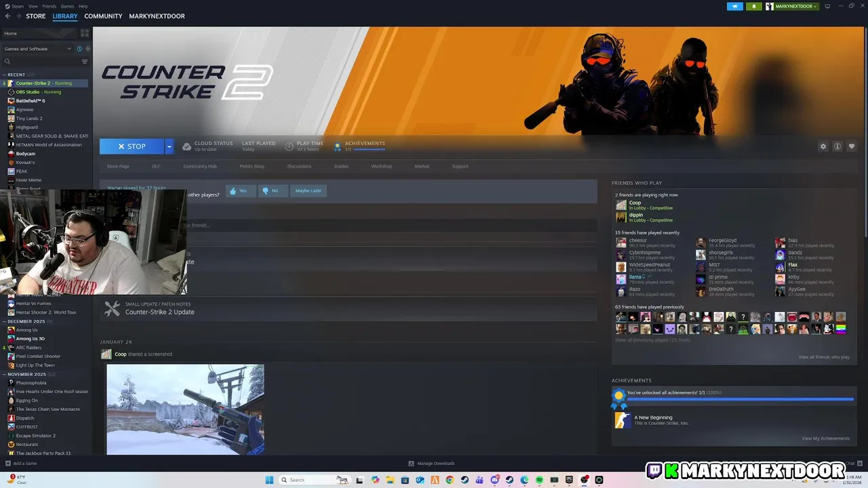Open the Workshop link
The width and height of the screenshot is (868, 488).
381,166
